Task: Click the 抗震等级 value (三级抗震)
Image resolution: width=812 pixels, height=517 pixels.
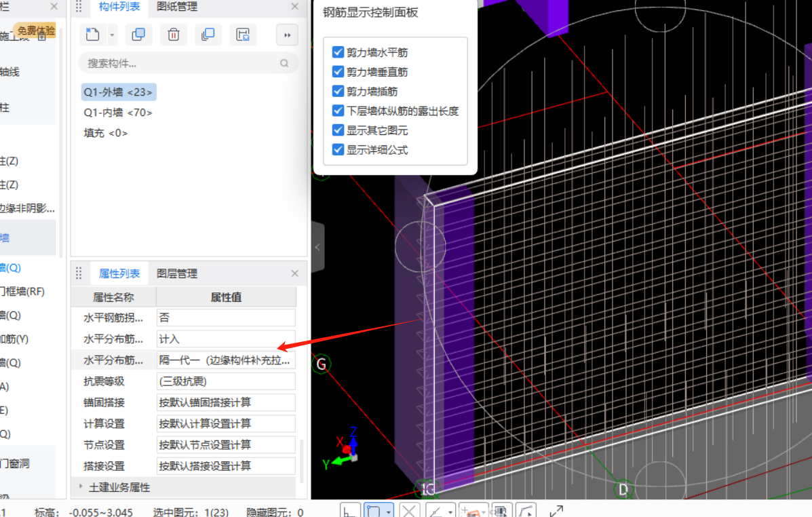Action: pos(226,381)
